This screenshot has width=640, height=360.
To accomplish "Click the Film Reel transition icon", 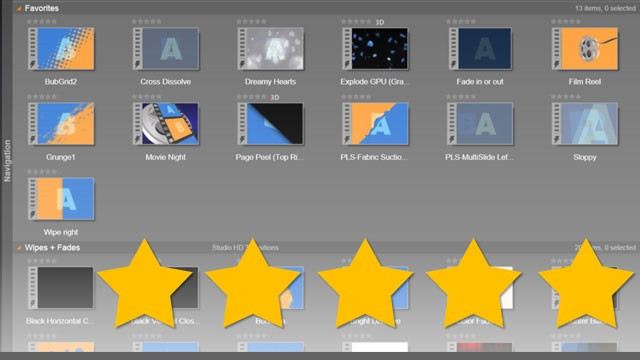I will 584,49.
